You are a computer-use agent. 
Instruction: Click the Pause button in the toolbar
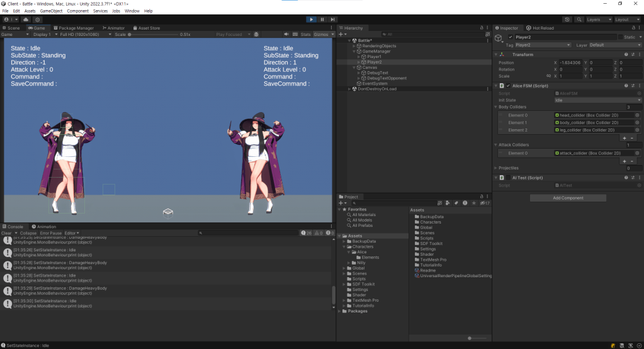(322, 20)
